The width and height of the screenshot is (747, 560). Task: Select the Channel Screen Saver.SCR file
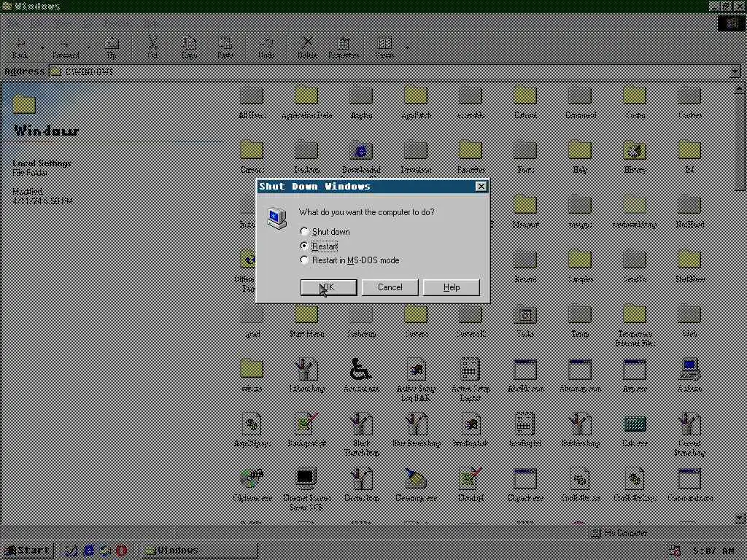tap(307, 489)
